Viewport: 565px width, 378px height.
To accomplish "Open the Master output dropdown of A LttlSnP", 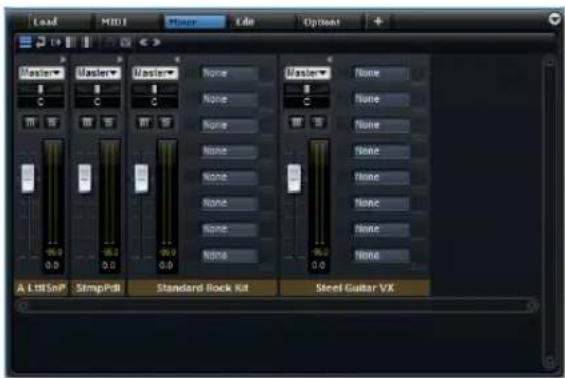I will (x=41, y=73).
